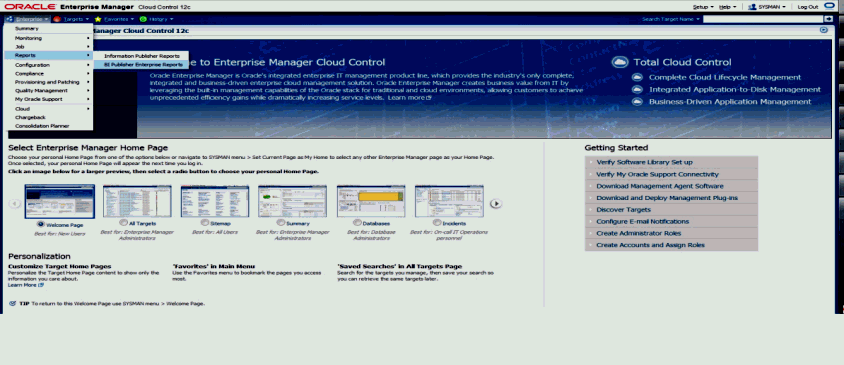Open My Oracle Support menu entry
Image resolution: width=844 pixels, height=365 pixels.
click(x=48, y=99)
